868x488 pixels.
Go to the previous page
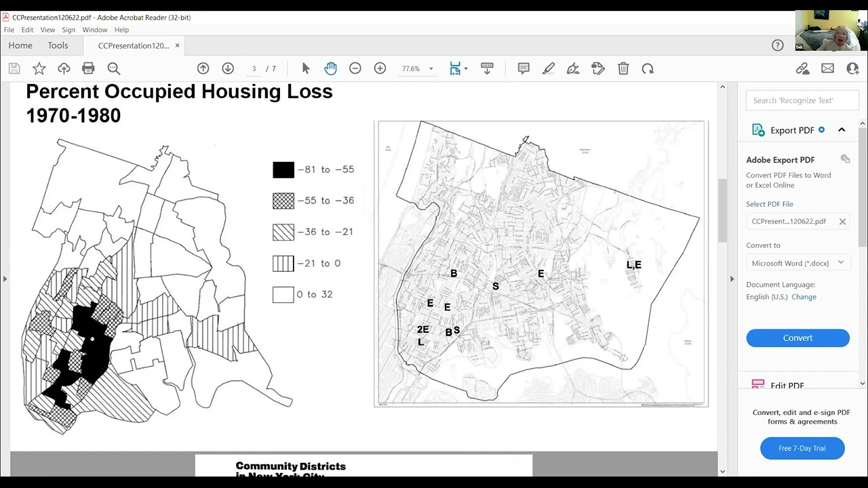pyautogui.click(x=203, y=68)
